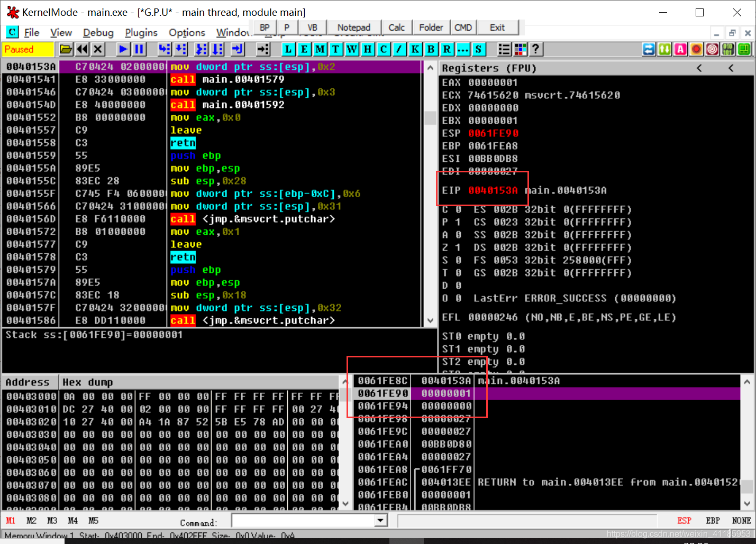Click the Folder quick button
Viewport: 756px width, 544px height.
pos(431,27)
